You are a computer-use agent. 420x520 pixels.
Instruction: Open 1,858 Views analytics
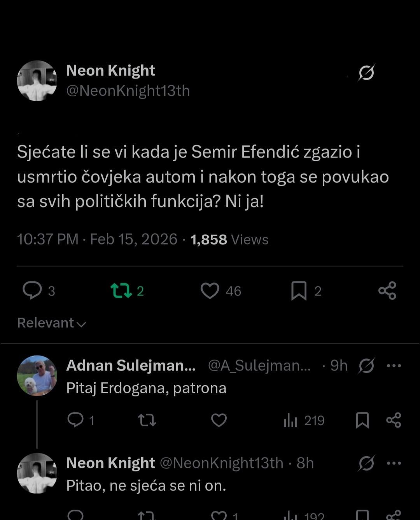click(x=229, y=239)
